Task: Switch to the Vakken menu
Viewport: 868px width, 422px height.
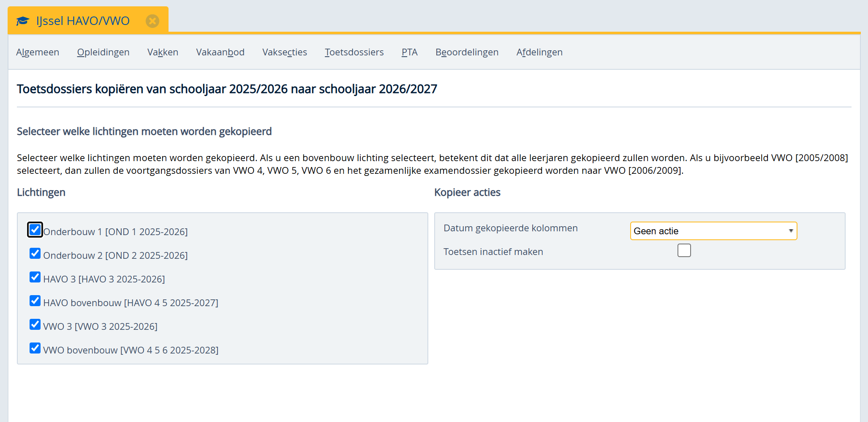Action: coord(163,52)
